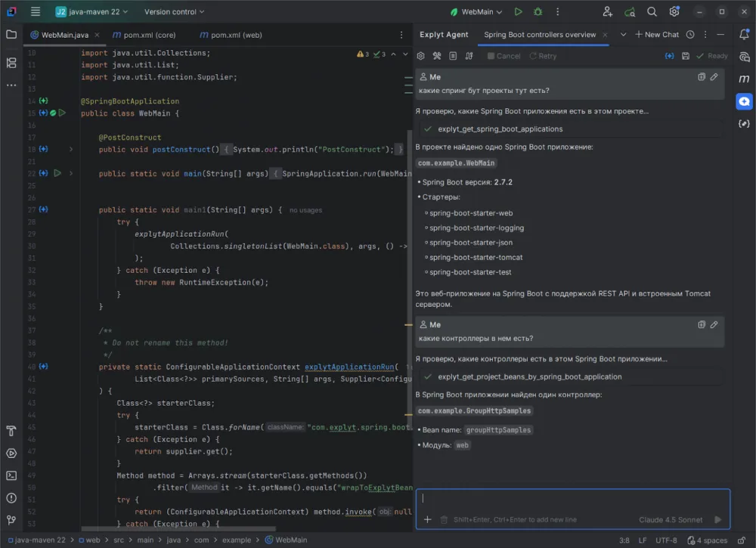Open the Terminal tool window

[x=11, y=475]
